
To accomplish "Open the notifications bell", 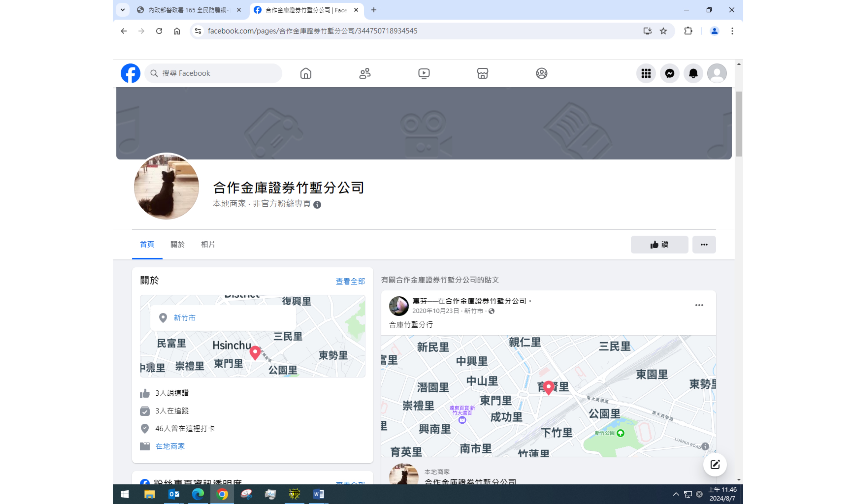I will click(693, 73).
